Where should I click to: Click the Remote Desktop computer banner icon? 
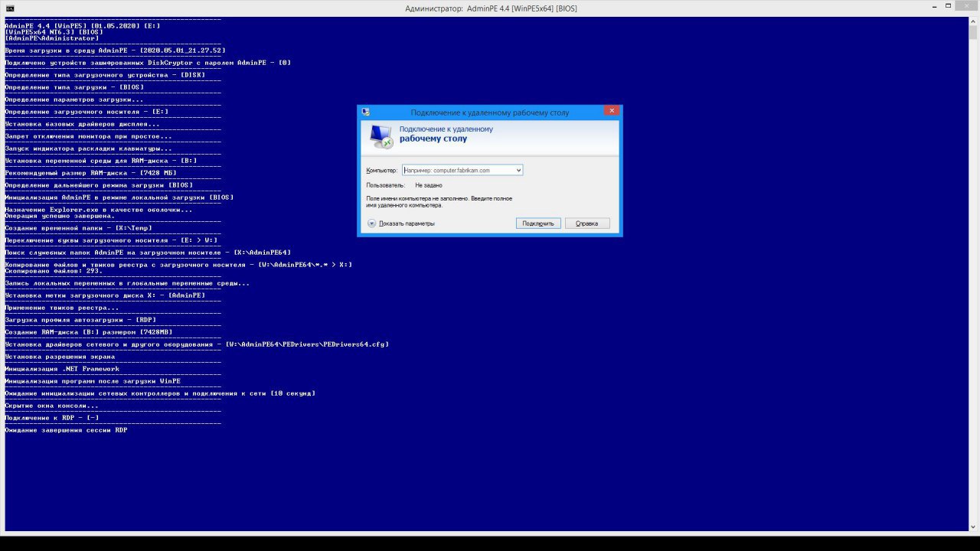pos(381,137)
